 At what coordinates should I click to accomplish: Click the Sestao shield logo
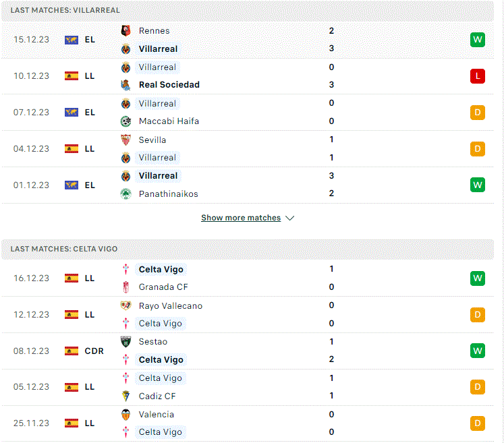point(125,342)
